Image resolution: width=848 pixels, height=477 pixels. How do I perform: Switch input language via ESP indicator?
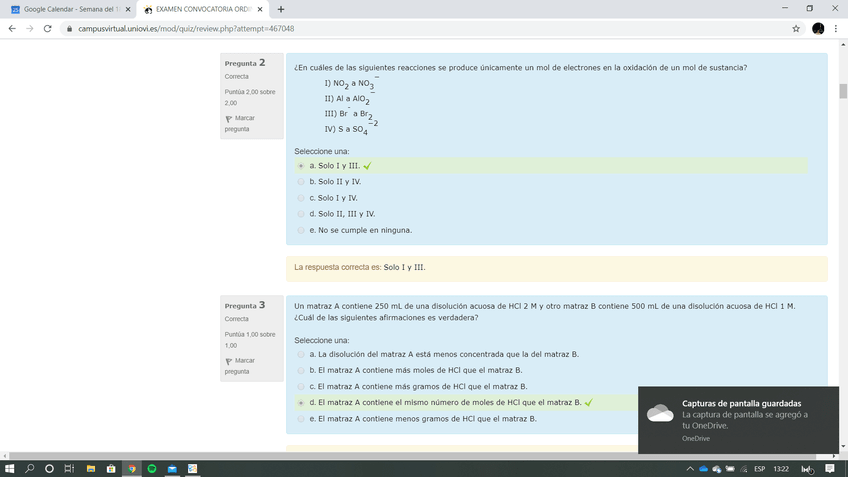(x=759, y=469)
